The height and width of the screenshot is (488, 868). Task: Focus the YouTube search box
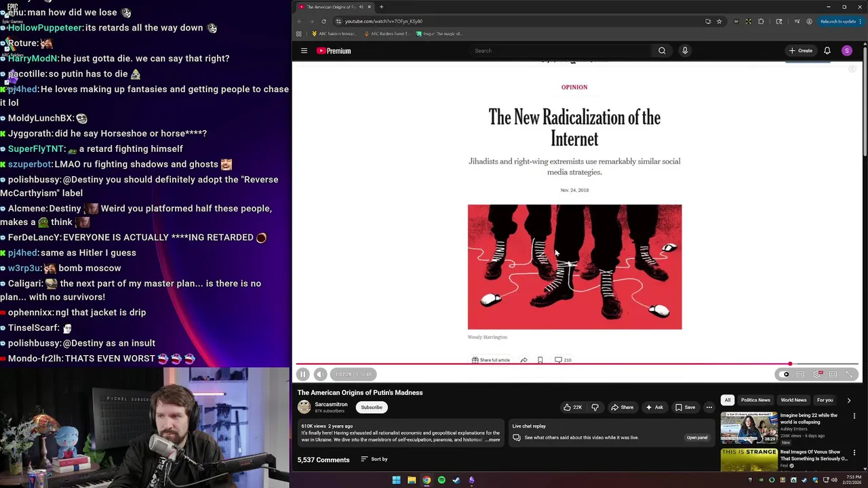point(559,51)
